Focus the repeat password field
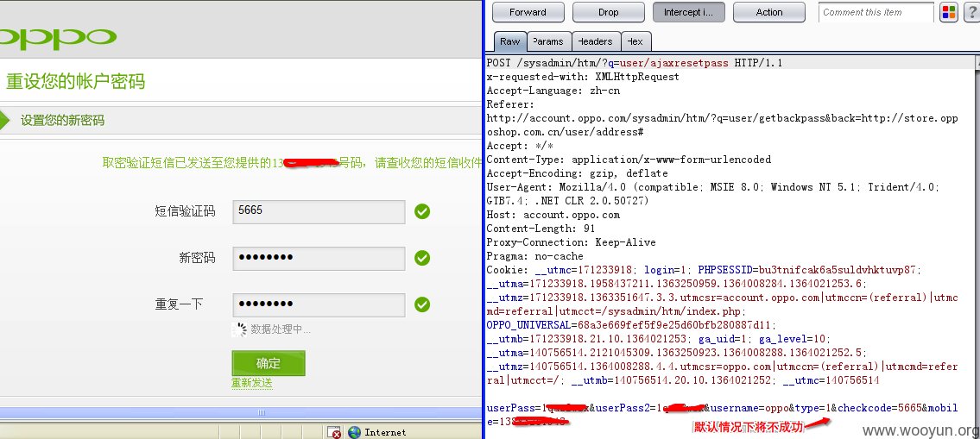The image size is (980, 439). click(x=319, y=304)
